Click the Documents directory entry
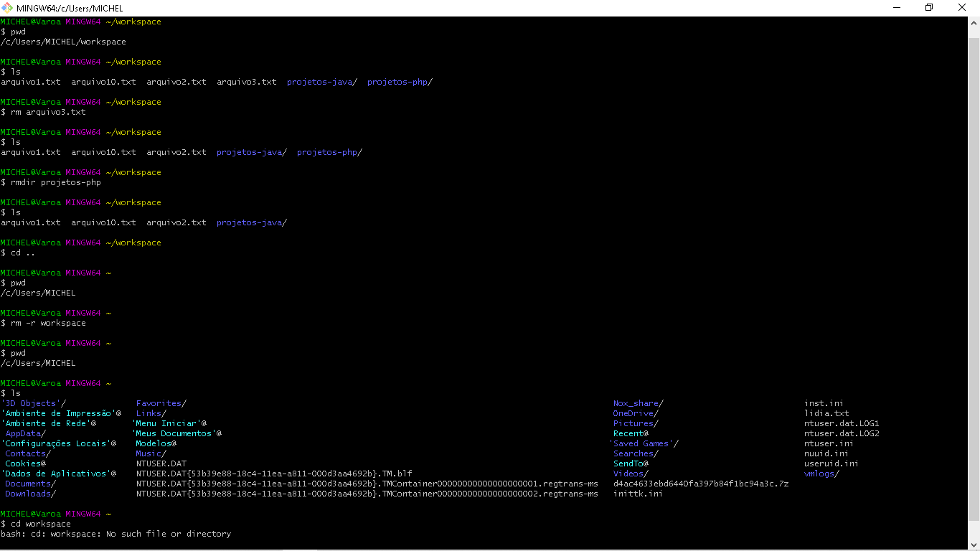Screen dimensions: 980x551 click(30, 484)
